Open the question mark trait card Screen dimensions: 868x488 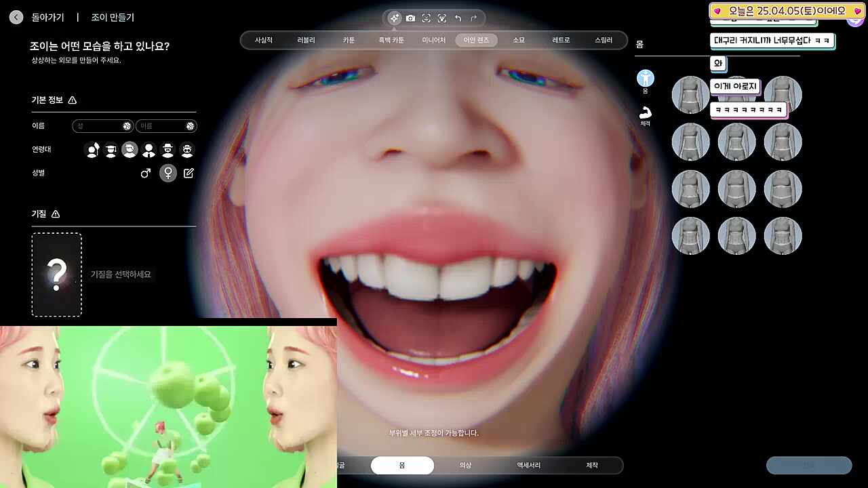pyautogui.click(x=56, y=274)
